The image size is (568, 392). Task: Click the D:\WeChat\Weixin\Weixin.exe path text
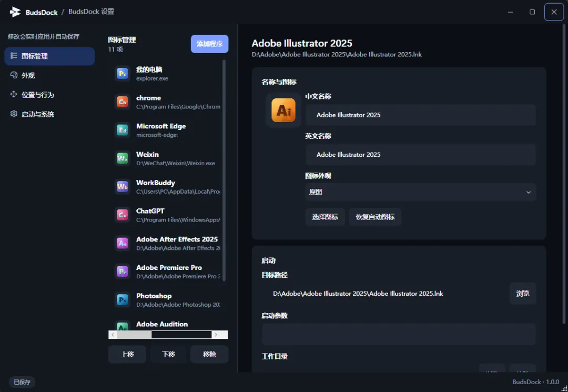tap(176, 163)
